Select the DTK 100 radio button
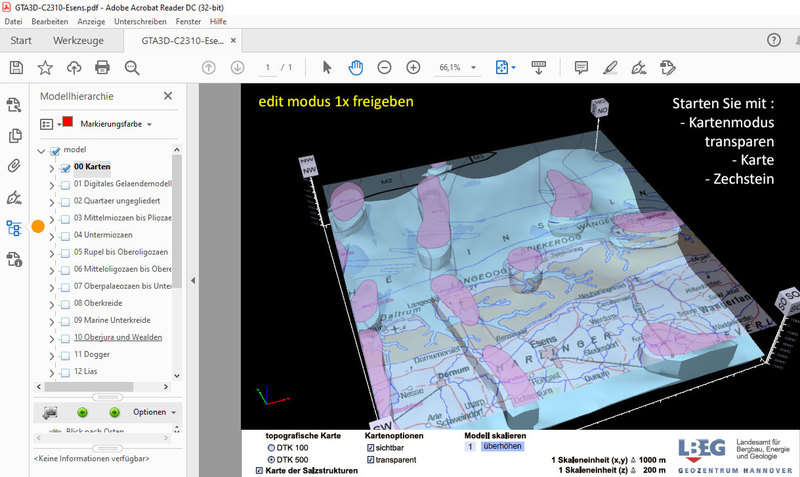 pos(271,448)
